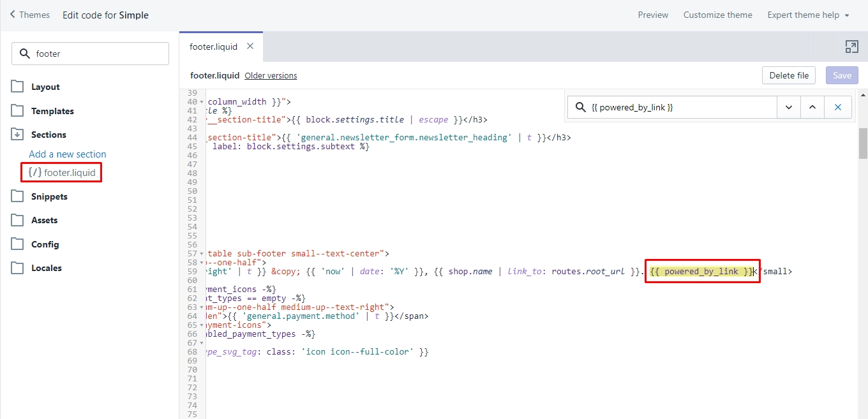Jump to previous search match arrow
Image resolution: width=868 pixels, height=419 pixels.
click(812, 107)
